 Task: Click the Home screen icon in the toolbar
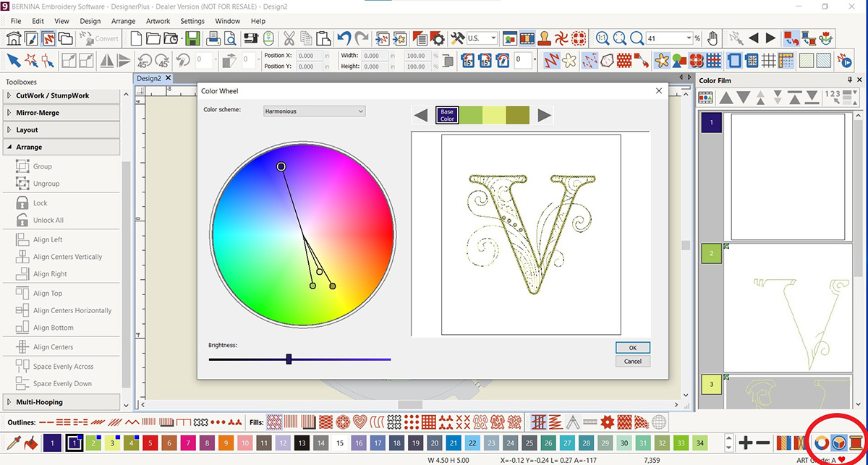(13, 38)
